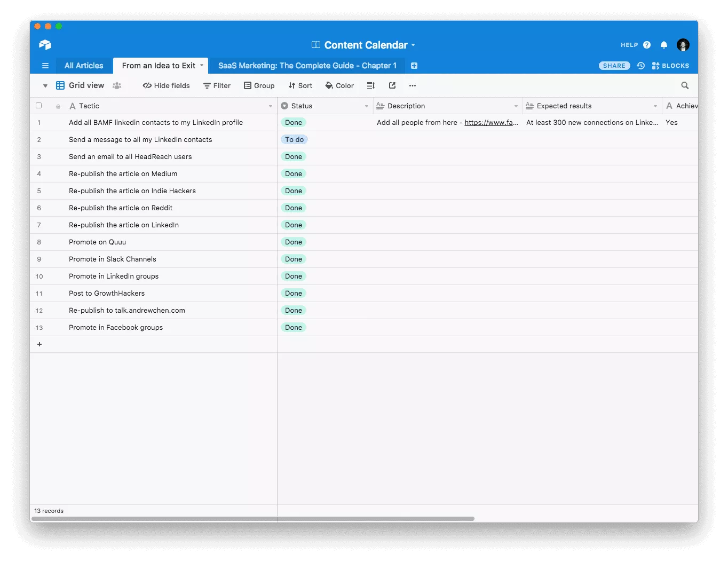Click the row height icon
The image size is (728, 562).
371,85
